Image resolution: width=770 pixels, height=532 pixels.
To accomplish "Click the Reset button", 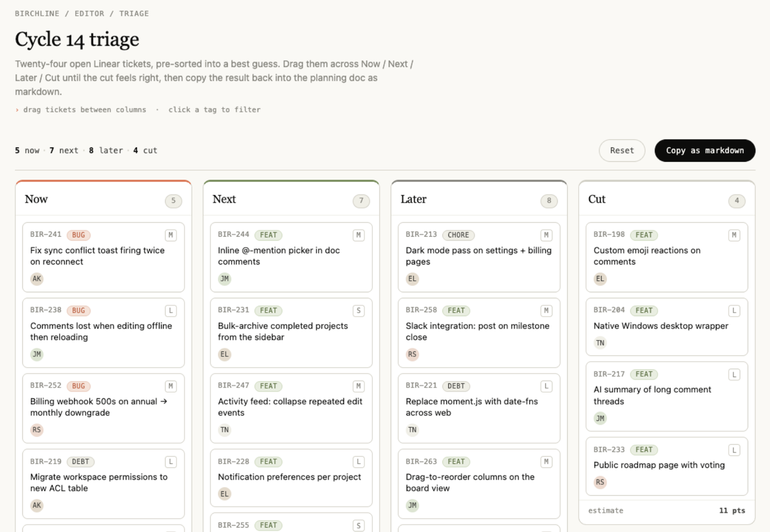I will (622, 151).
